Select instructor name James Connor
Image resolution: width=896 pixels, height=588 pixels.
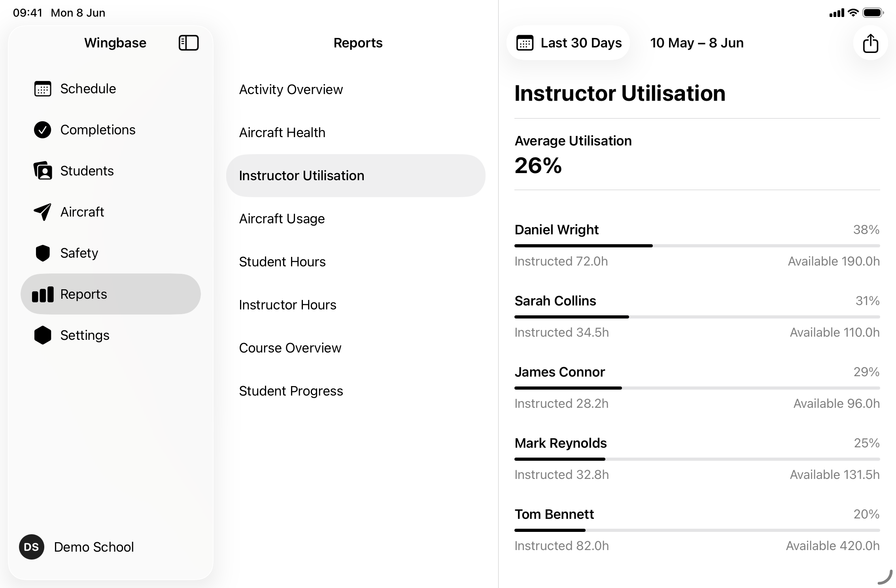(560, 372)
